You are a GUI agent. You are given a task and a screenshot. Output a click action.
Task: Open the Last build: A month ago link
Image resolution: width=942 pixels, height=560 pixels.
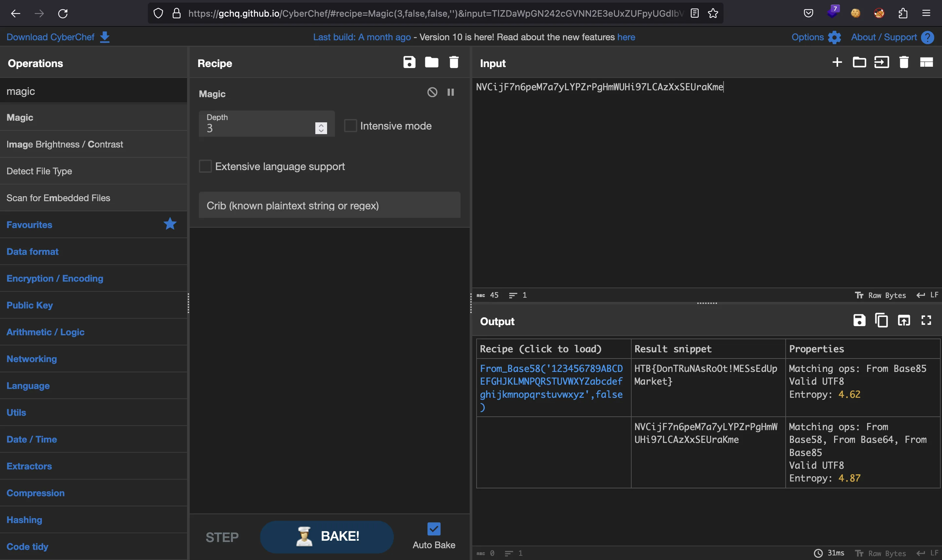coord(362,37)
